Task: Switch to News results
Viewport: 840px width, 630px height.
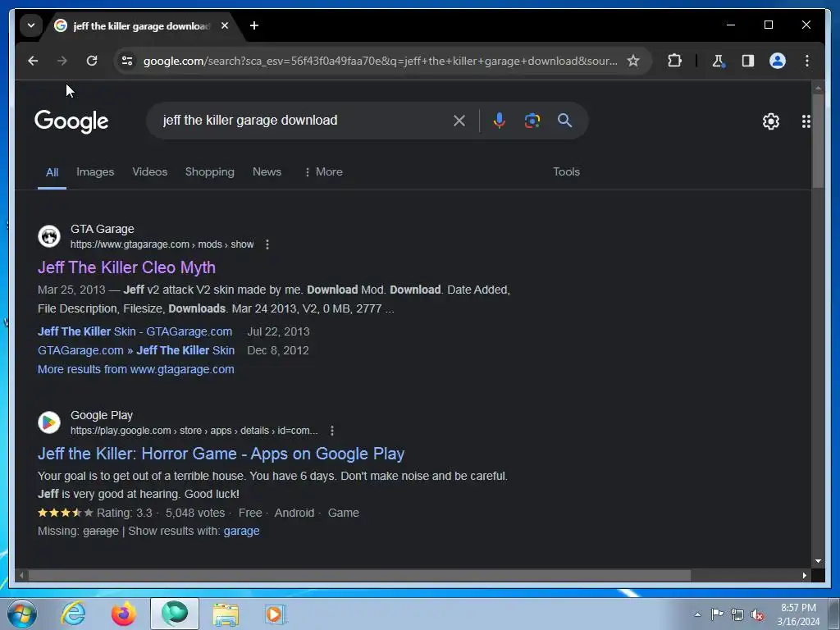Action: point(267,172)
